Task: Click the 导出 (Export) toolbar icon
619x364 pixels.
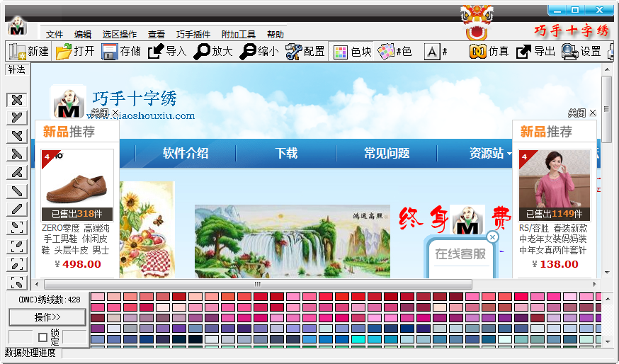Action: pyautogui.click(x=535, y=51)
